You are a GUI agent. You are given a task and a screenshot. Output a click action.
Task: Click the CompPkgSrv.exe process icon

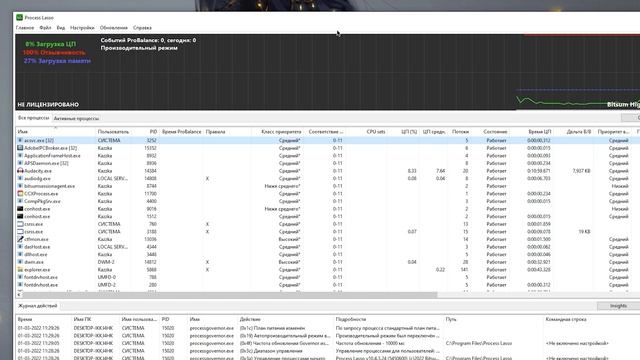click(x=20, y=201)
